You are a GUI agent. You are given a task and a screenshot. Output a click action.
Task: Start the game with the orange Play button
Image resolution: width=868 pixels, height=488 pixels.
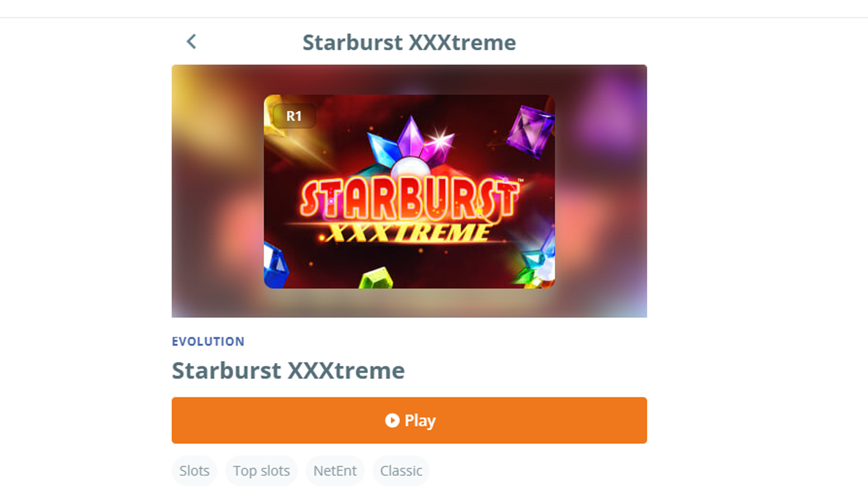[x=409, y=420]
